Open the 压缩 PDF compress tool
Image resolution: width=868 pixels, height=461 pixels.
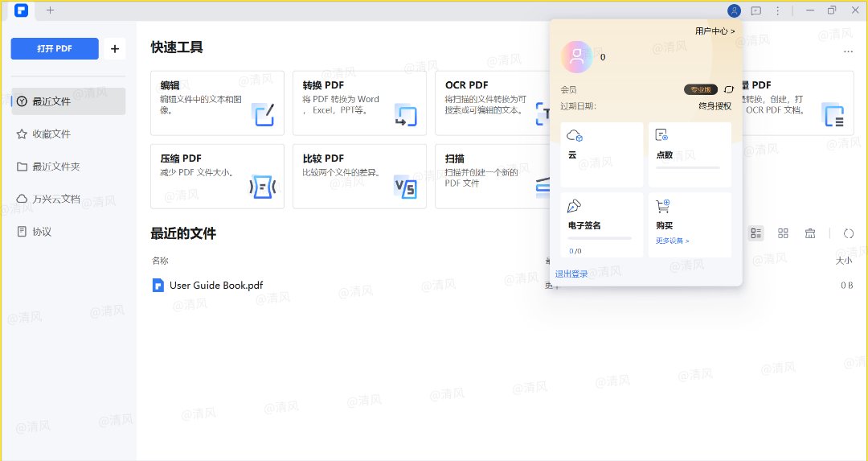coord(217,175)
